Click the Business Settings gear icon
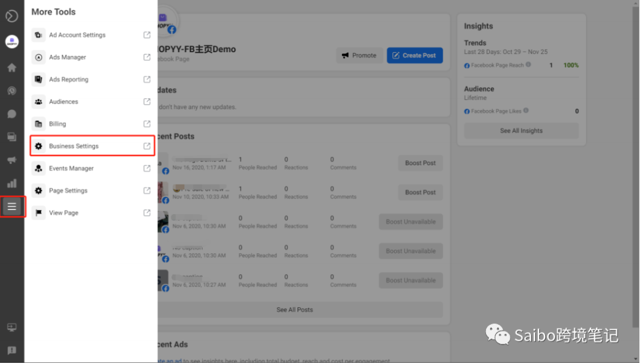640x364 pixels. (x=39, y=146)
